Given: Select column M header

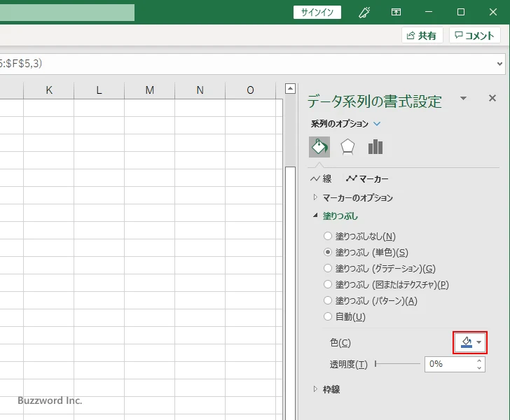Looking at the screenshot, I should (150, 90).
